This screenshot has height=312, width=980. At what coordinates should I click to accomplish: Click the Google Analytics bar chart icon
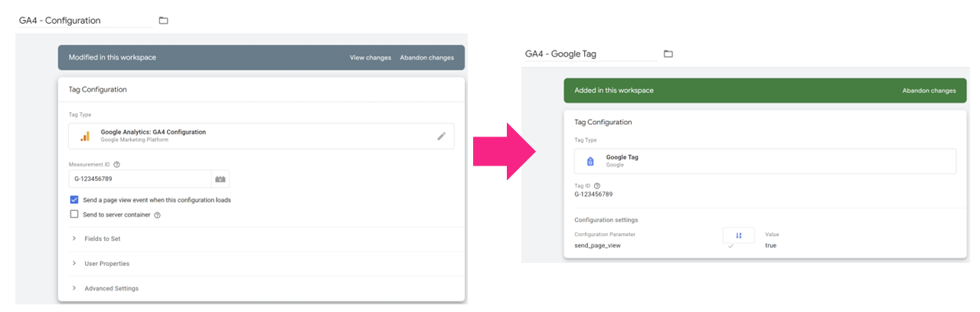(85, 136)
